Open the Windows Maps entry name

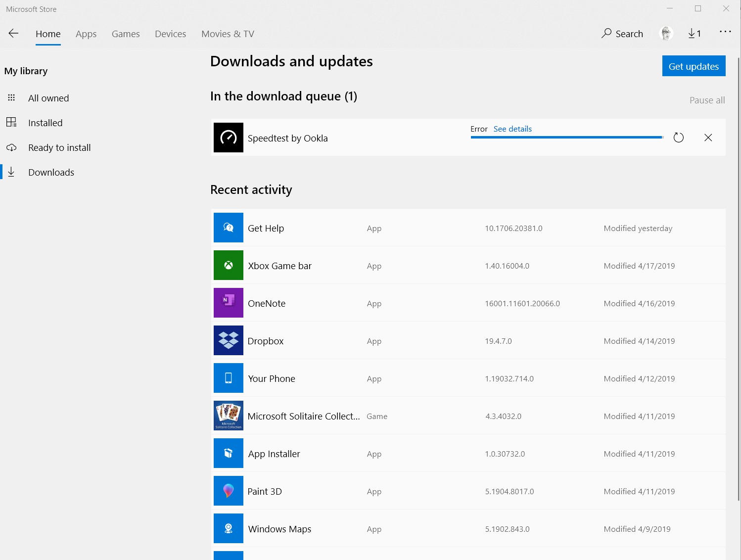click(x=280, y=529)
